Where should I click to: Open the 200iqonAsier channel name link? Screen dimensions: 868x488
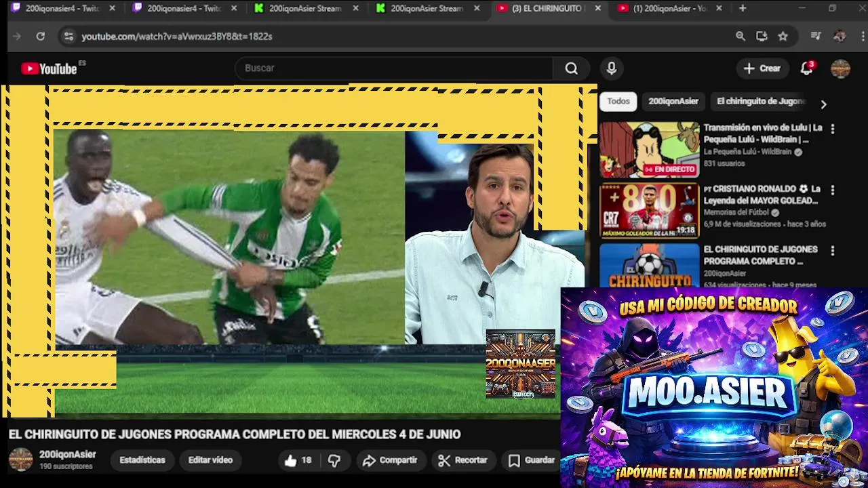[68, 455]
